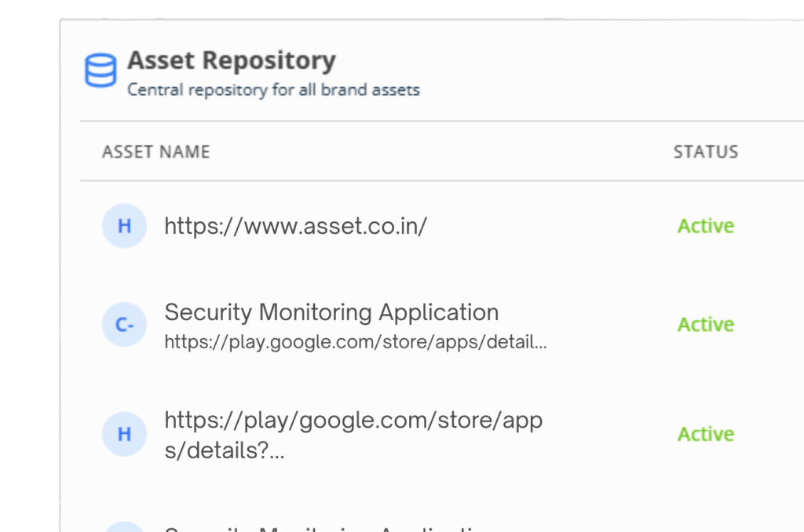The image size is (804, 532).
Task: Click Active status for the play/google.com row
Action: (705, 434)
